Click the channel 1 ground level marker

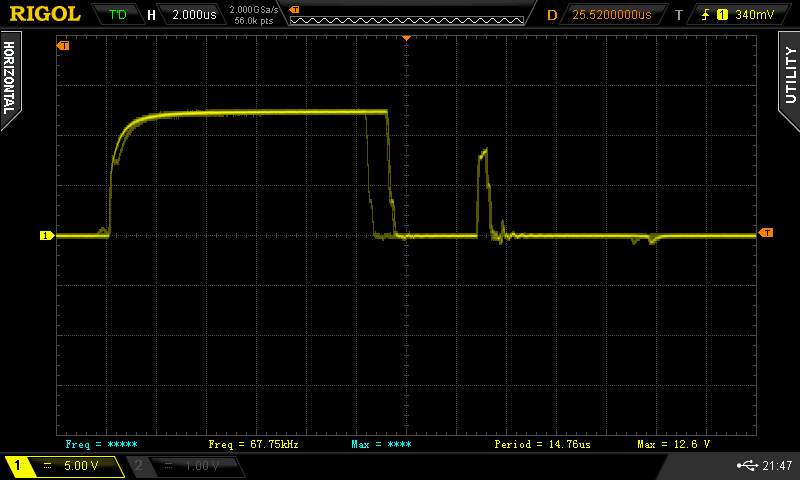coord(45,236)
